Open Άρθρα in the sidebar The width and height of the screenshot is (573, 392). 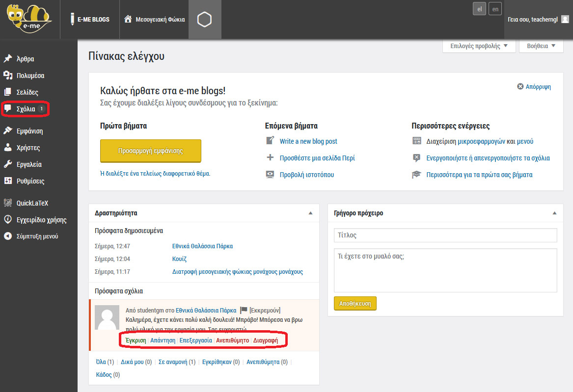25,59
